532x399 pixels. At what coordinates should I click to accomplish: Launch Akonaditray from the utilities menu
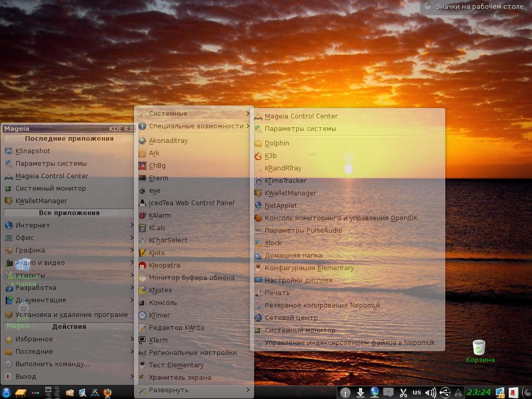point(194,140)
